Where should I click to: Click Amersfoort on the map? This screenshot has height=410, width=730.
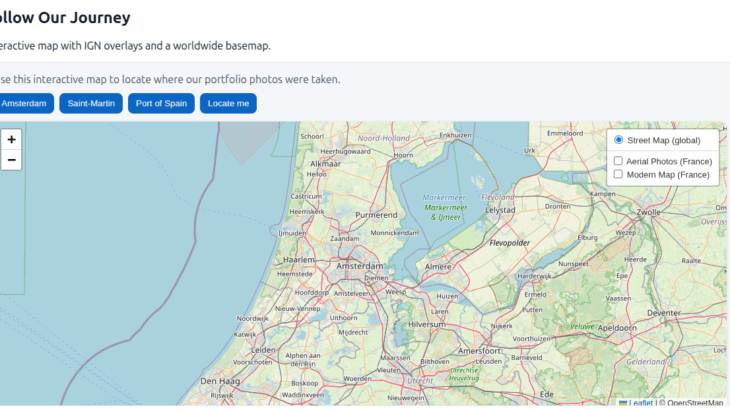tap(478, 352)
